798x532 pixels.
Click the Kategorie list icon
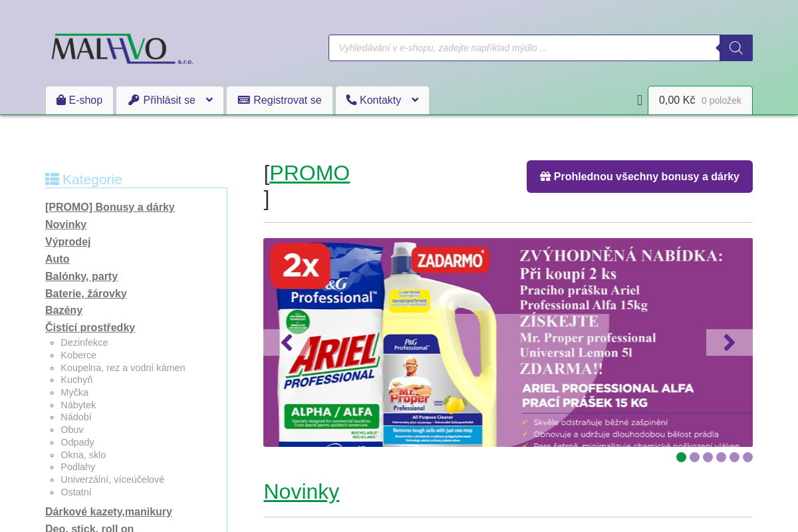click(x=52, y=180)
